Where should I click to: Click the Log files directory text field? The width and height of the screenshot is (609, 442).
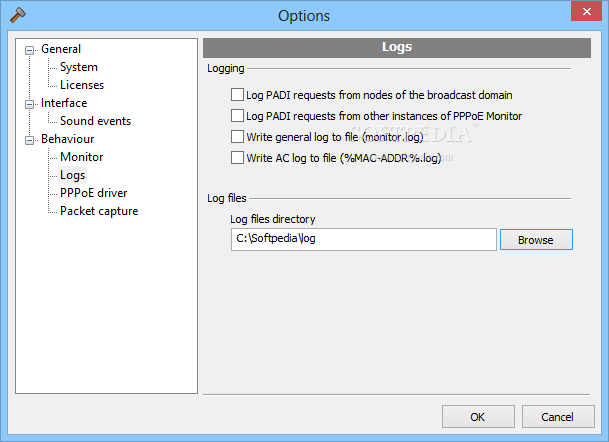(363, 239)
